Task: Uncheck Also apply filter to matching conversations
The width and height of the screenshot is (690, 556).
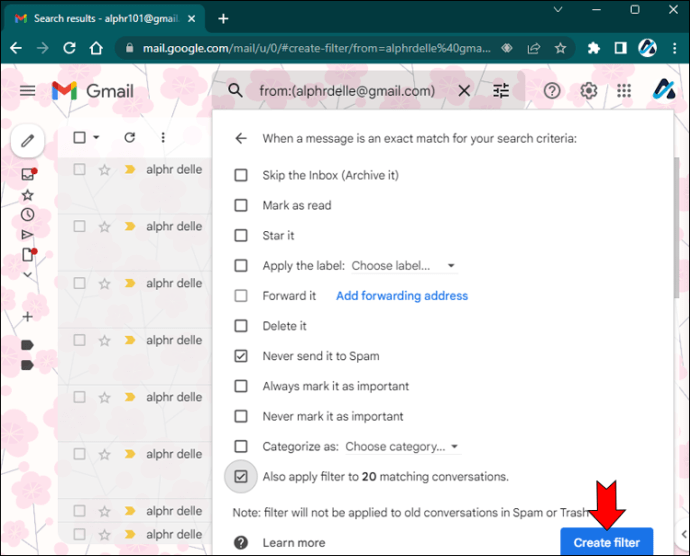Action: coord(241,476)
